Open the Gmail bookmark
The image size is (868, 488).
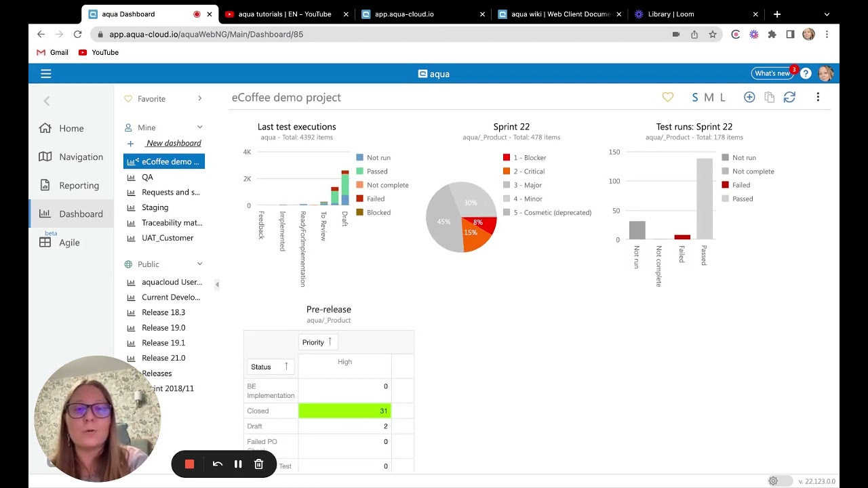(x=52, y=52)
